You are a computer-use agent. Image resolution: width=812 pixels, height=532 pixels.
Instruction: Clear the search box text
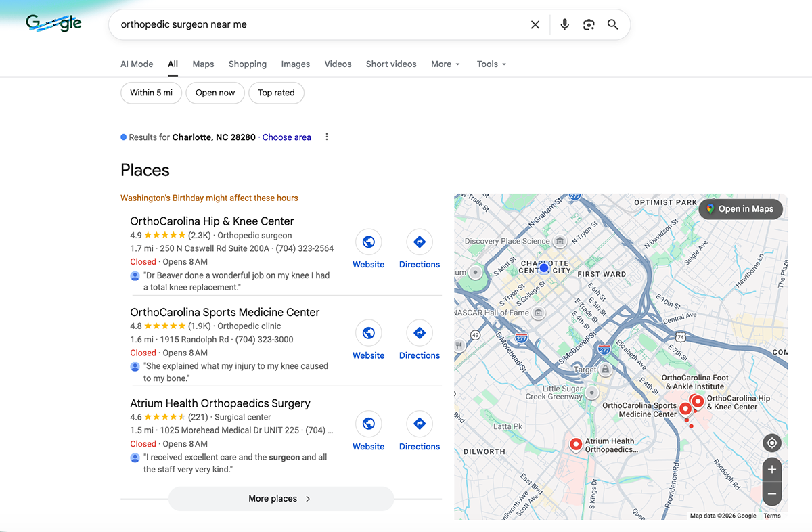(535, 25)
